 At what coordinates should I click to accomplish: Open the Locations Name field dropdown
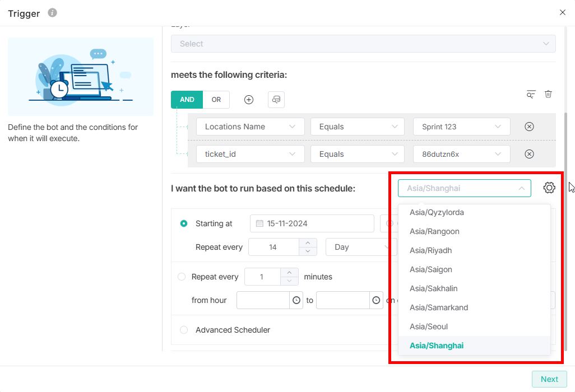tap(250, 127)
